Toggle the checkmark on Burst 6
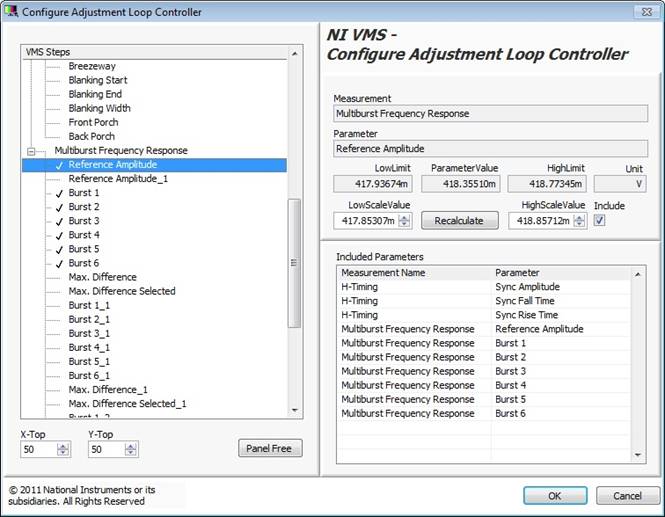Image resolution: width=665 pixels, height=517 pixels. pos(59,263)
